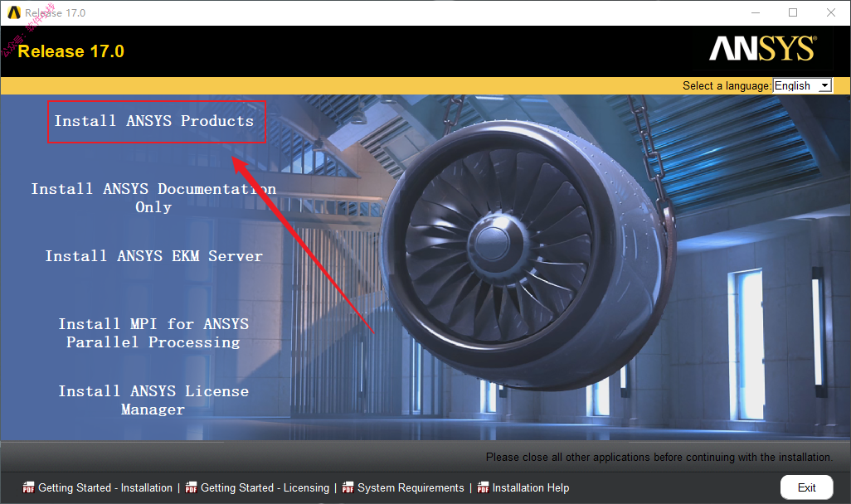Select Install ANSYS Documentation Only
The image size is (851, 504).
[x=153, y=198]
